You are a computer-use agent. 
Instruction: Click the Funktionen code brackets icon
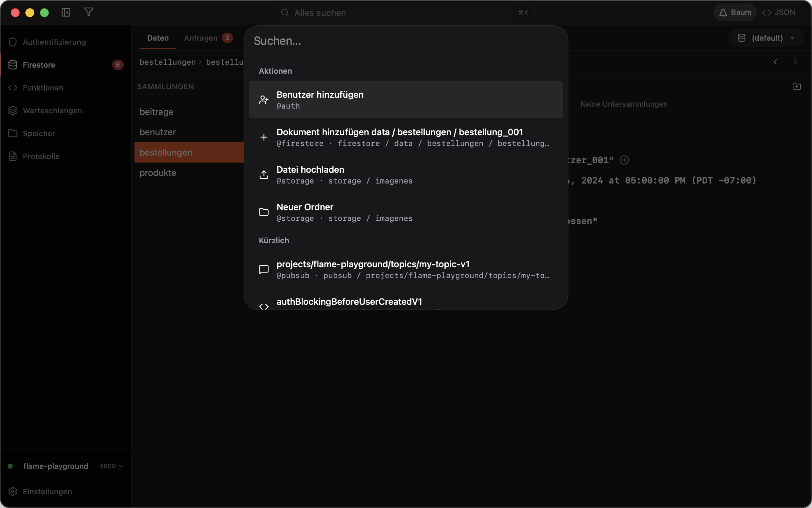13,88
